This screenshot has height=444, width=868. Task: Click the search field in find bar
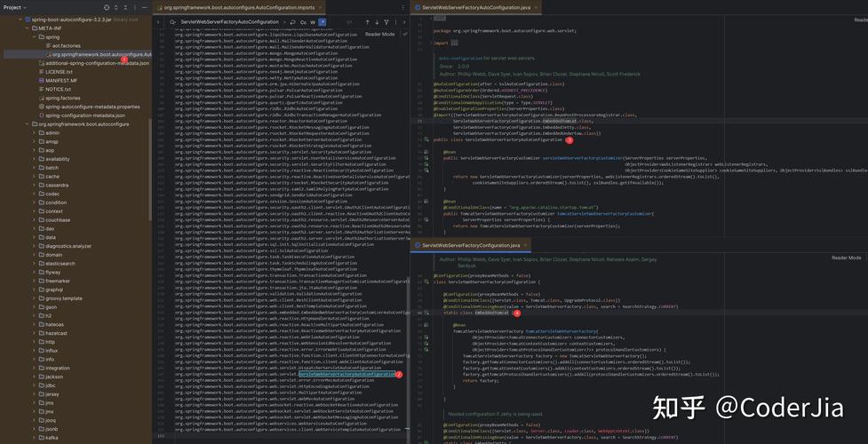click(x=231, y=22)
